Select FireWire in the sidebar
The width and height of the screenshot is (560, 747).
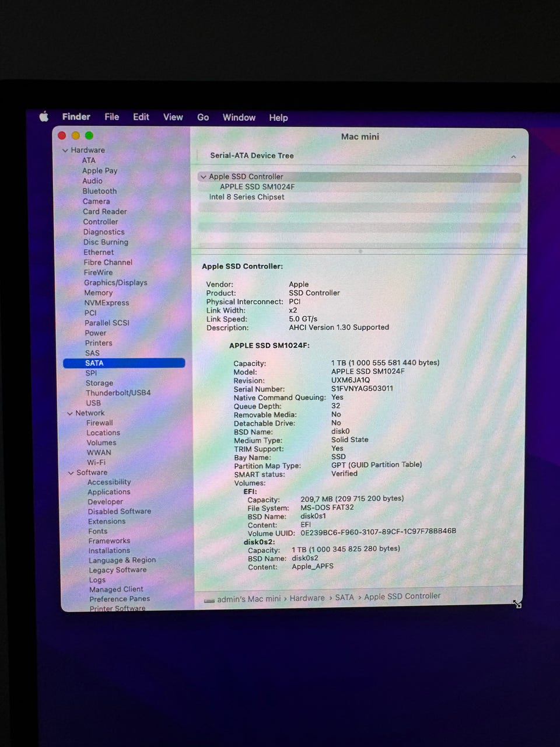(x=98, y=273)
